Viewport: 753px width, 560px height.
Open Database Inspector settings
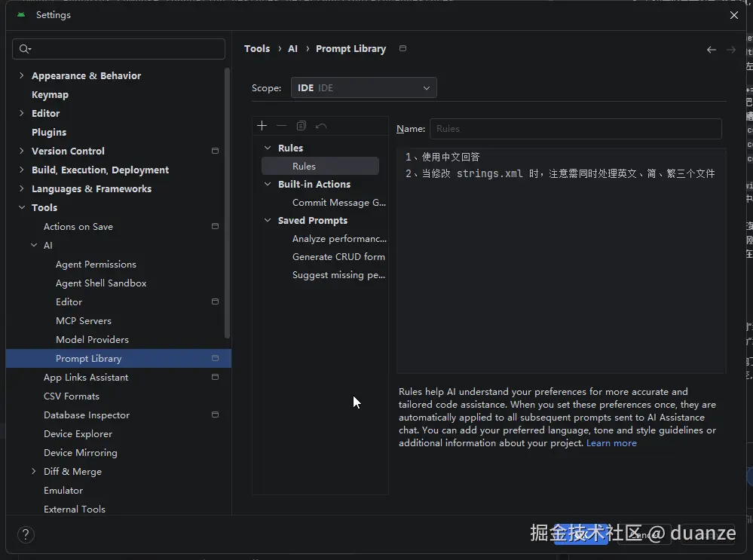click(x=87, y=415)
